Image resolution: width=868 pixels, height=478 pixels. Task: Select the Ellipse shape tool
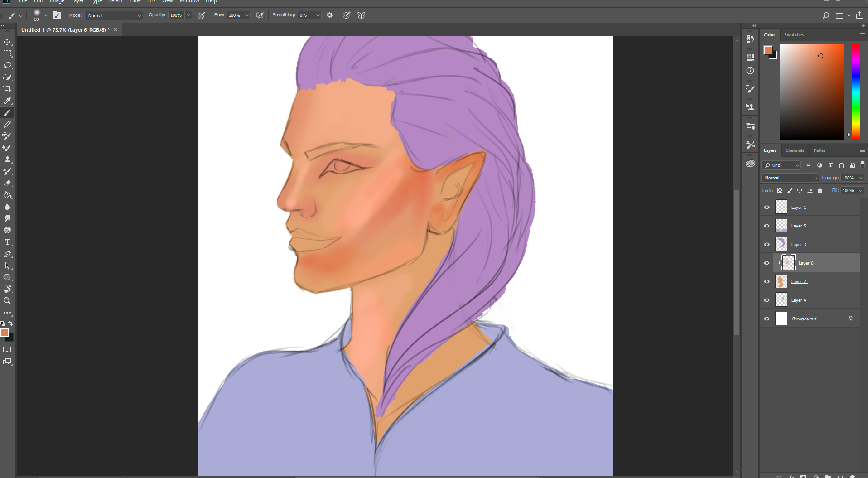pyautogui.click(x=7, y=277)
